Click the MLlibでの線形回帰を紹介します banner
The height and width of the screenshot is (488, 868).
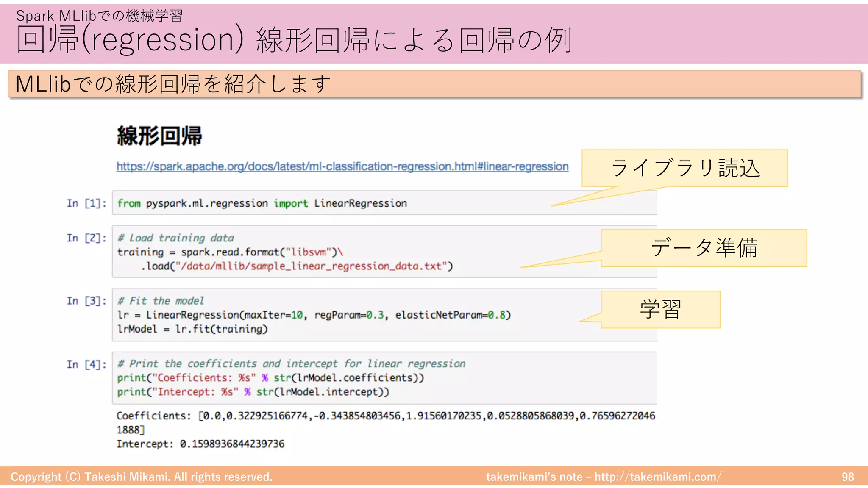tap(435, 84)
